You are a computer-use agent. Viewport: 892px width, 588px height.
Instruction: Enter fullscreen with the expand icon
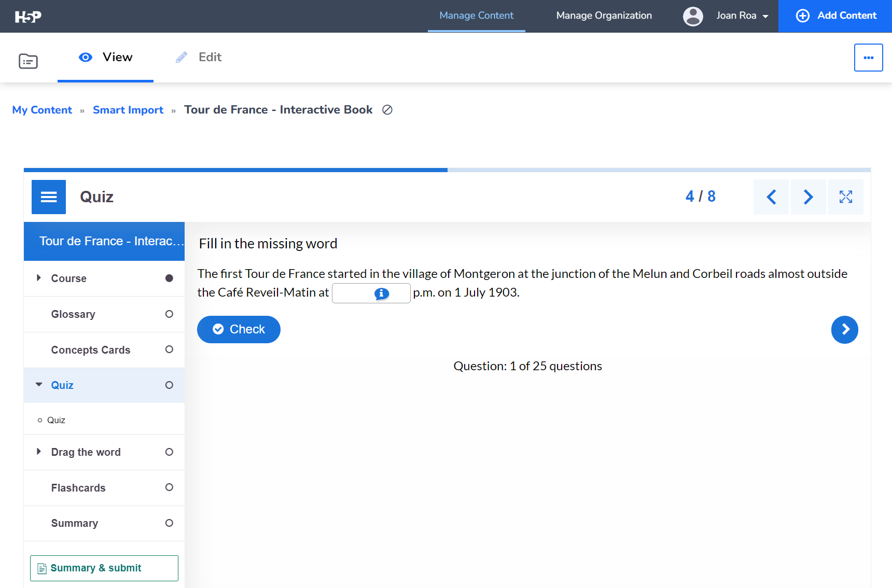[846, 197]
